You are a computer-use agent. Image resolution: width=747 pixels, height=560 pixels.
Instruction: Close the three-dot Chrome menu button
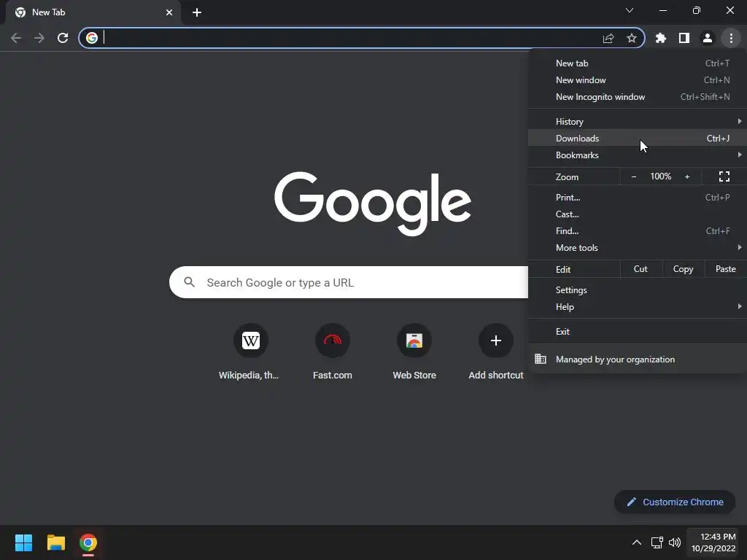point(731,38)
